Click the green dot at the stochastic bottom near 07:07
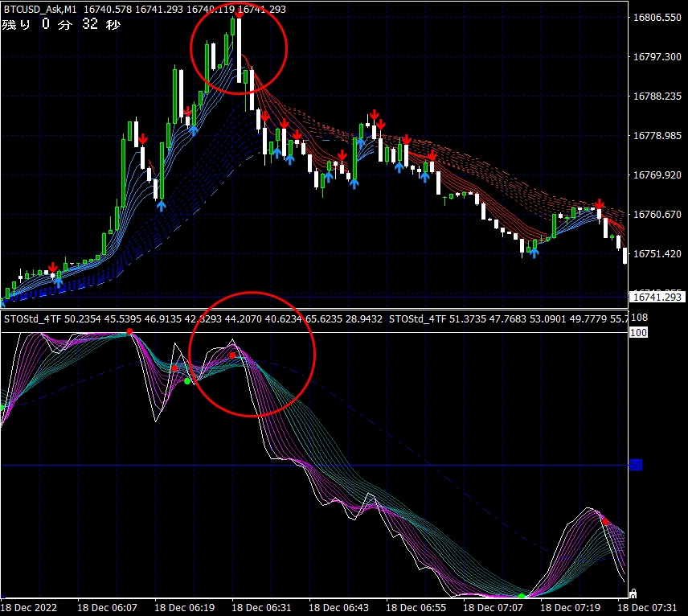The width and height of the screenshot is (688, 616). (522, 597)
